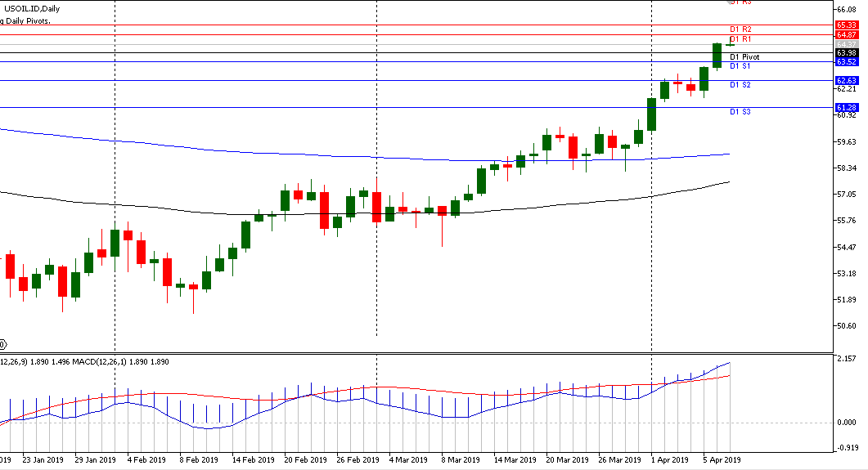Click the 54.47 price axis value
Viewport: 868px width, 470px height.
(x=847, y=247)
